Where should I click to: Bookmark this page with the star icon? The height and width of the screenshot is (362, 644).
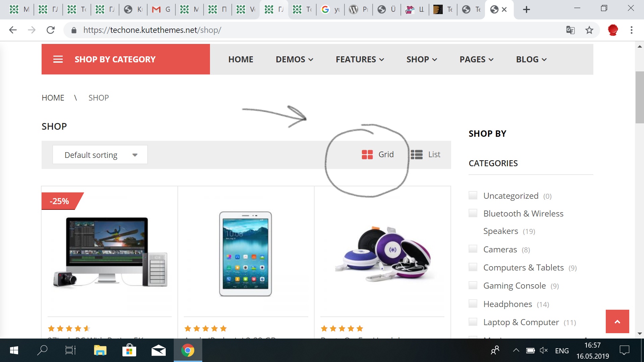(x=589, y=30)
